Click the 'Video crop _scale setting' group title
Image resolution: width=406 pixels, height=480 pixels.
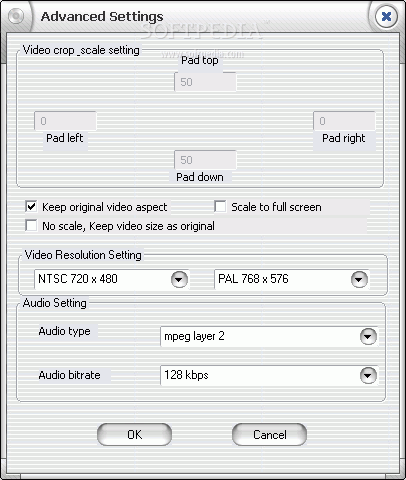tap(81, 50)
